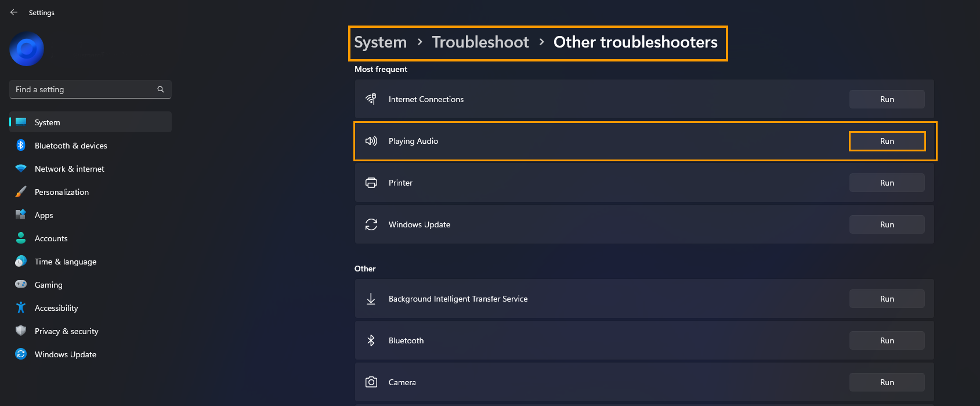Go to Accessibility settings
Image resolution: width=980 pixels, height=406 pixels.
pos(91,307)
